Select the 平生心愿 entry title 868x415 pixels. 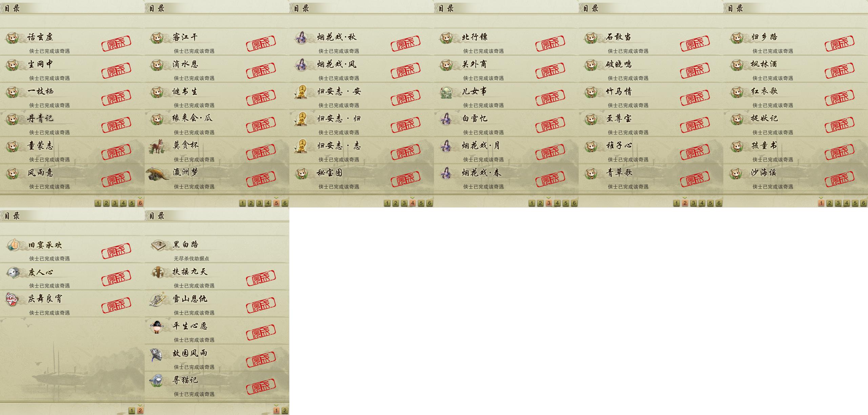point(190,326)
